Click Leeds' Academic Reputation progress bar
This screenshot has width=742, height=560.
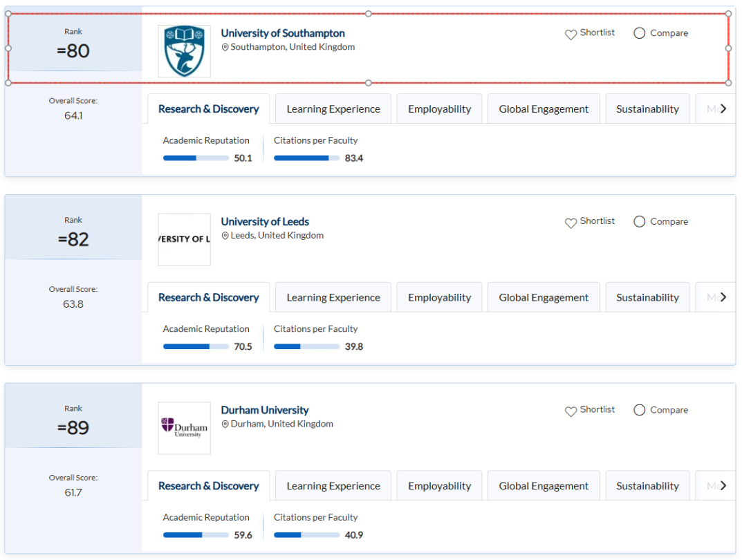(x=196, y=346)
